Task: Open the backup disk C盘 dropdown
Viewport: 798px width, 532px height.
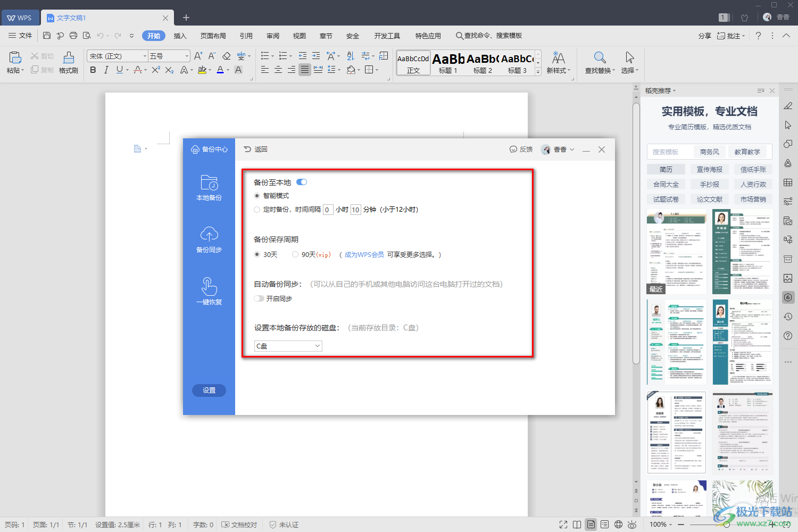Action: click(288, 346)
